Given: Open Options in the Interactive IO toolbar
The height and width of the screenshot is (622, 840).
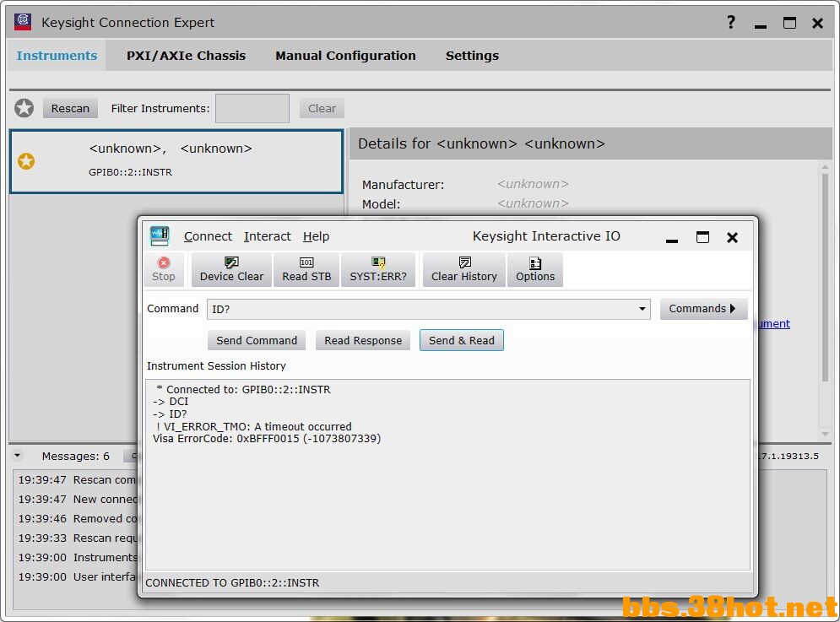Looking at the screenshot, I should 535,269.
